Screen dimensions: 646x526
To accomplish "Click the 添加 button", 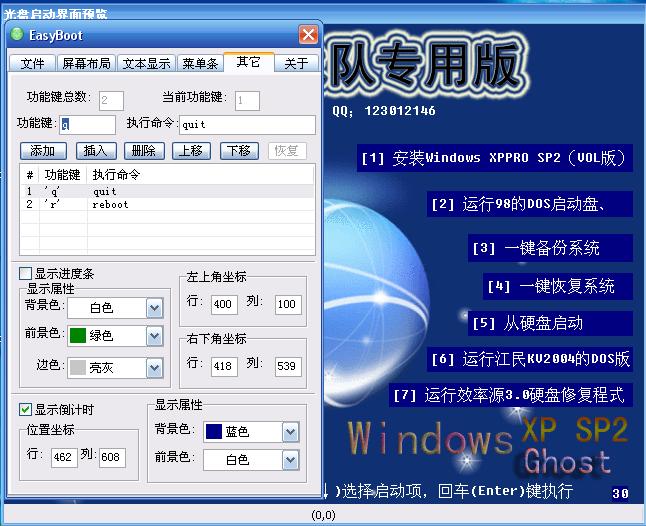I will point(43,151).
